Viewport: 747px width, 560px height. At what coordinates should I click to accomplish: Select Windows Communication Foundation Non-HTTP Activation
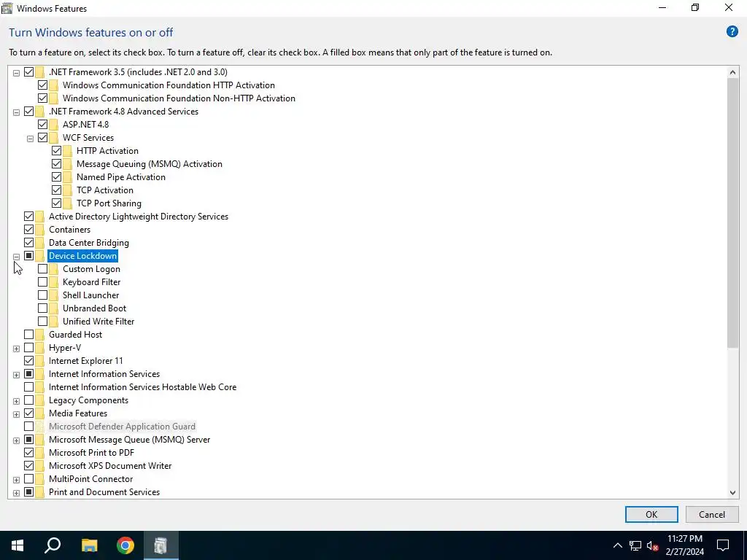pyautogui.click(x=179, y=98)
